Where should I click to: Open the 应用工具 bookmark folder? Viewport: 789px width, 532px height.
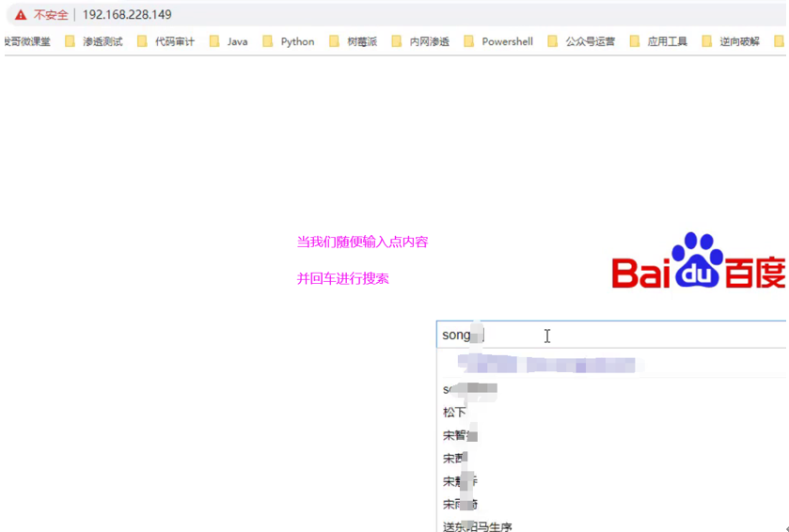pos(658,41)
